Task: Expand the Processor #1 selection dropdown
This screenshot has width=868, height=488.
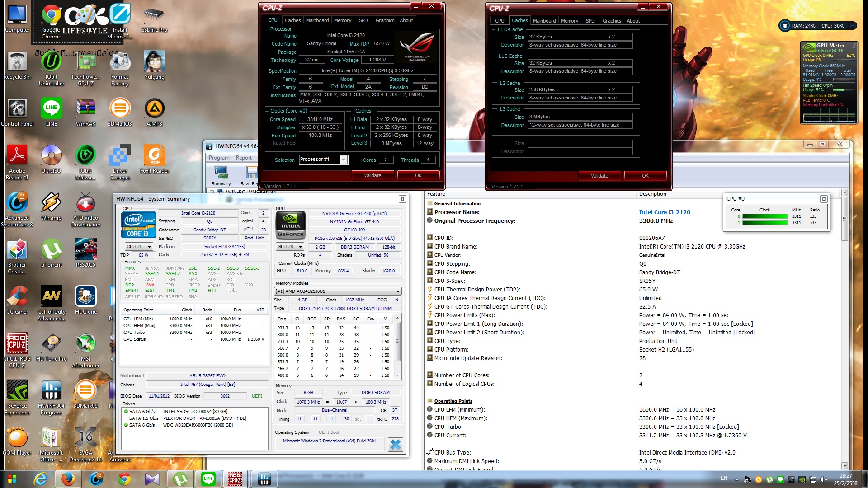Action: 344,160
